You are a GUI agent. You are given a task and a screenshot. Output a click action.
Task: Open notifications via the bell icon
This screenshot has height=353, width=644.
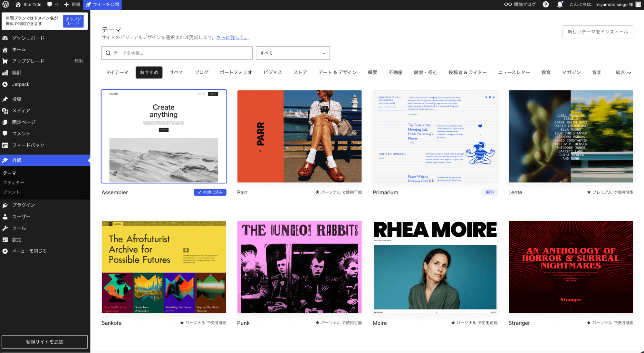tap(560, 5)
